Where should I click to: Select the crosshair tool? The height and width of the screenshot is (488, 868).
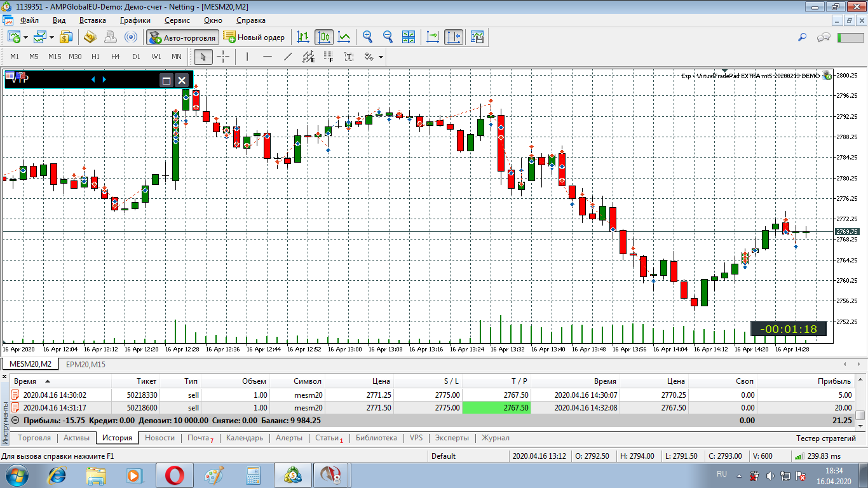point(223,57)
